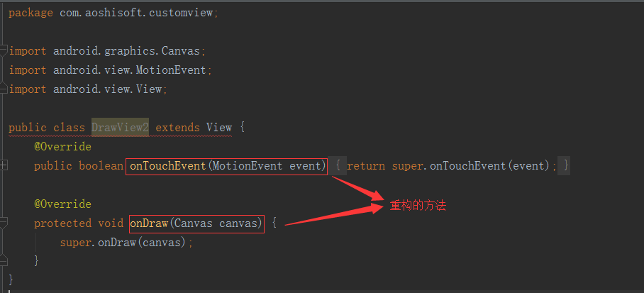Image resolution: width=644 pixels, height=293 pixels.
Task: Click the extends keyword in class declaration
Action: (x=177, y=128)
